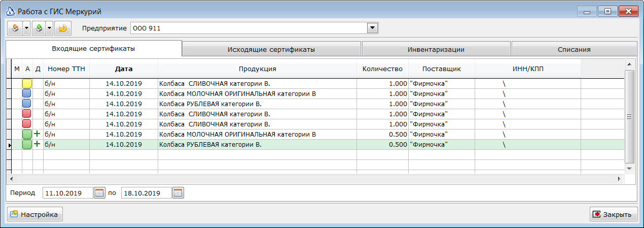Select Колбаса МОЛОЧНАЯ ОРИГИНАЛЬНАЯ cell with quantity 0.500
This screenshot has width=644, height=228.
coord(257,135)
